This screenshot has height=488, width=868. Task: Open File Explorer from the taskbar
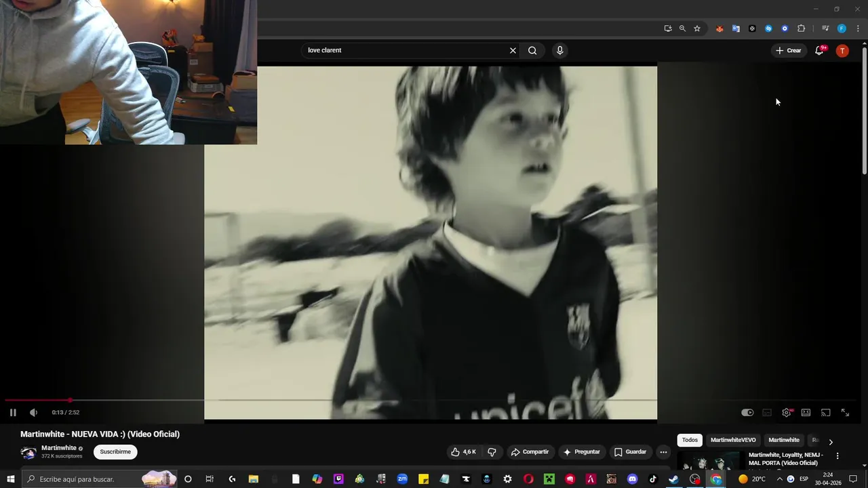[x=253, y=479]
